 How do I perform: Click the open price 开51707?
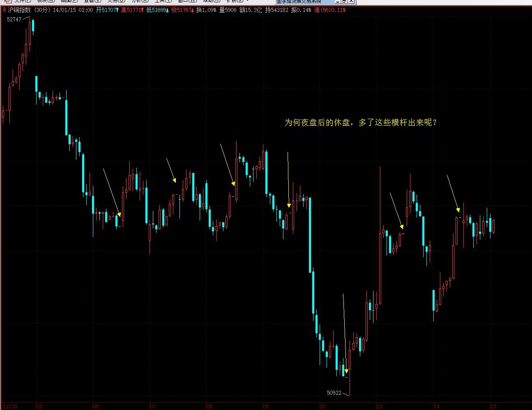point(108,10)
